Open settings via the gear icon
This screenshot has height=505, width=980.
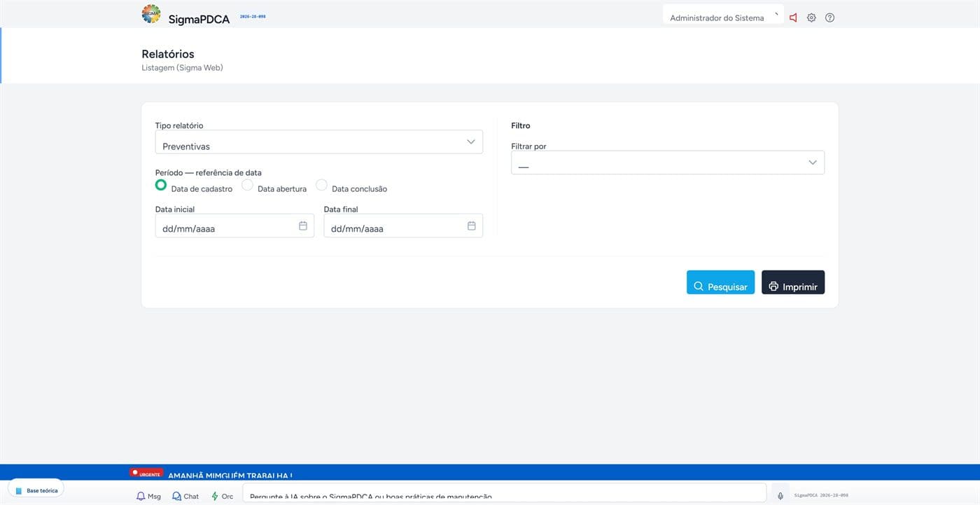[811, 18]
